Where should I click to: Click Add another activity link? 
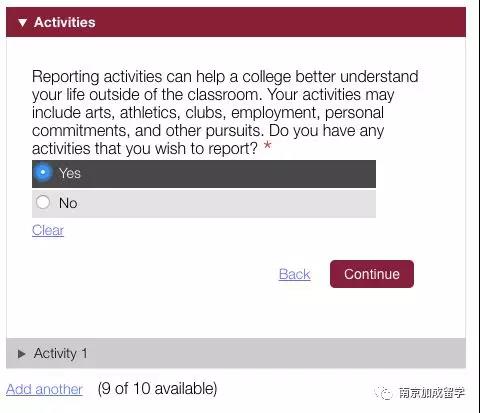[44, 389]
